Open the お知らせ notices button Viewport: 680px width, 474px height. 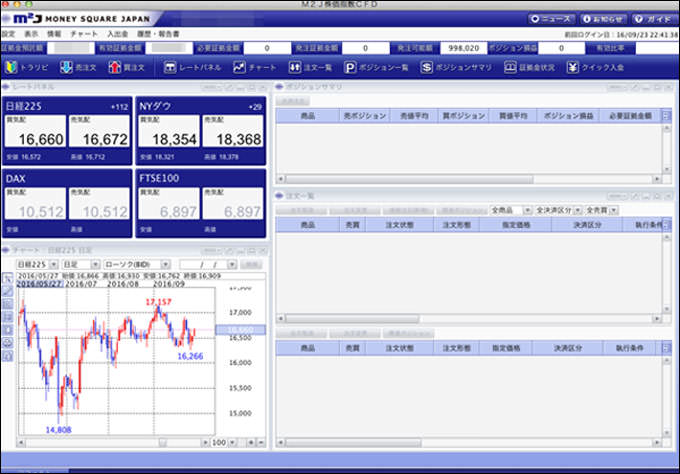click(603, 19)
